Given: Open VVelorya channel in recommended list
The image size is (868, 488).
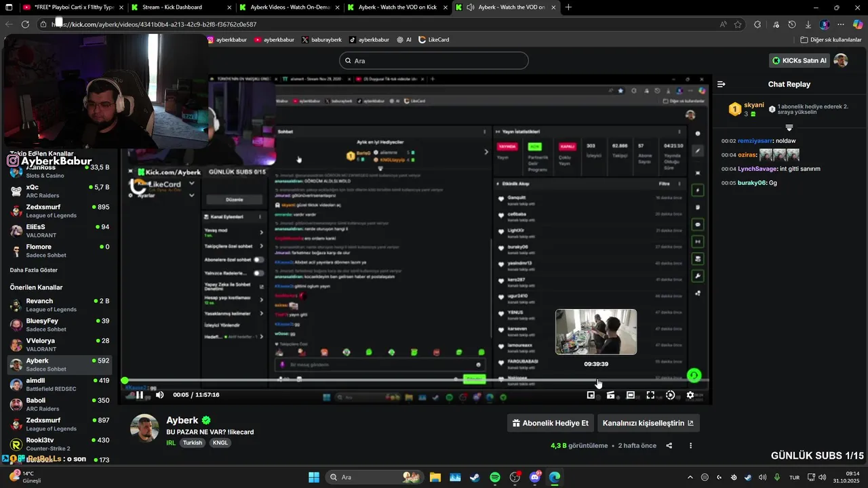Looking at the screenshot, I should pos(60,345).
